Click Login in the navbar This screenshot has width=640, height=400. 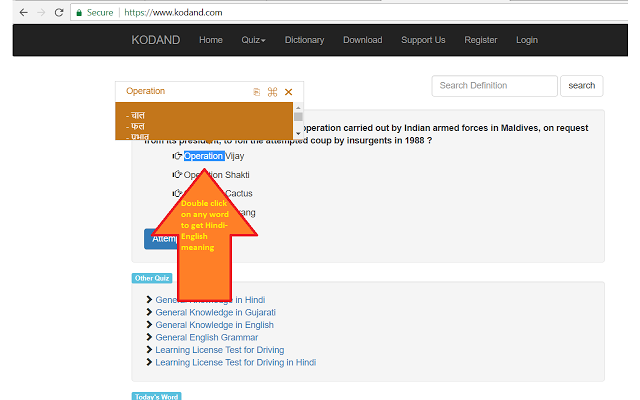pos(527,40)
